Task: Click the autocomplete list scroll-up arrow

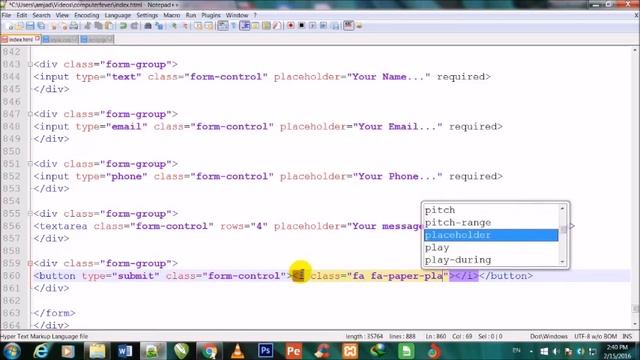Action: click(563, 209)
